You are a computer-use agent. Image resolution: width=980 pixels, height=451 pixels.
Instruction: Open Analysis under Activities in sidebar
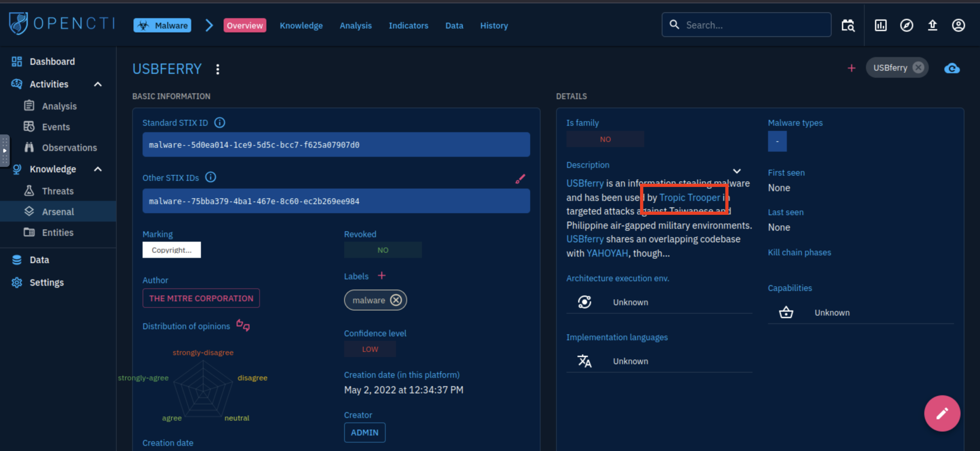tap(59, 106)
